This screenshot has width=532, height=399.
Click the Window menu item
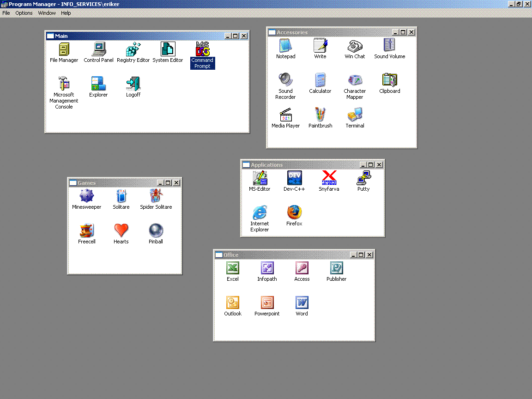tap(47, 13)
